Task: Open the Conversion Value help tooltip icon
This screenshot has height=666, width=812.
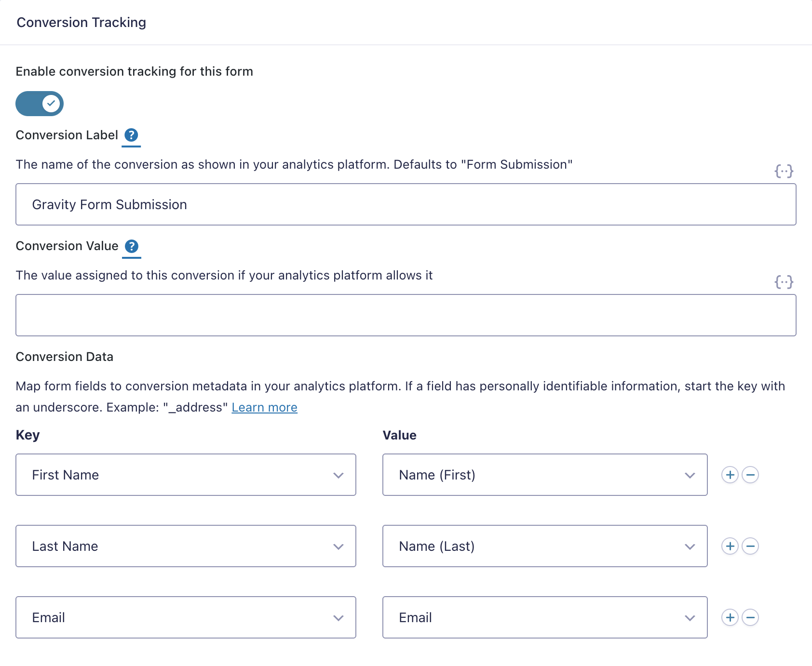Action: tap(131, 246)
